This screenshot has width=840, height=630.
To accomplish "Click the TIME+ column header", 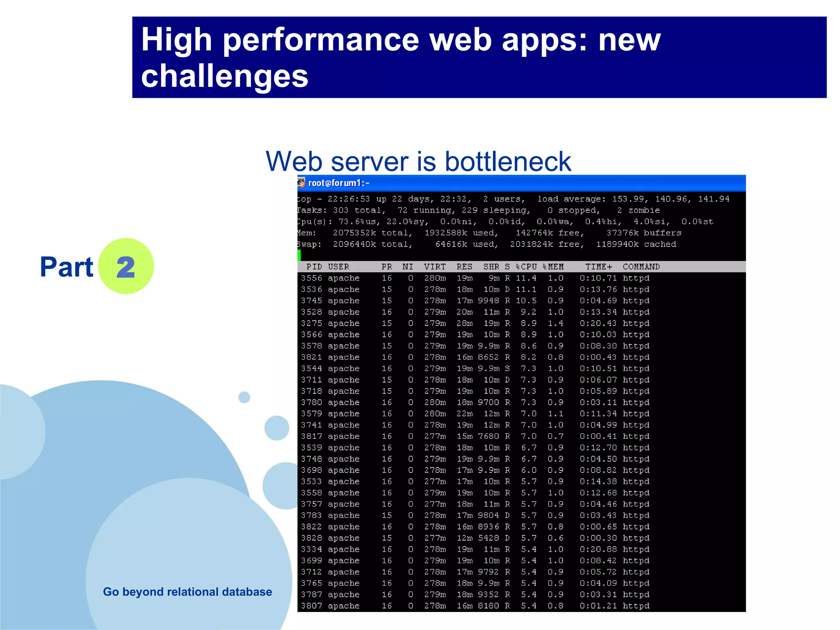I will pos(598,267).
